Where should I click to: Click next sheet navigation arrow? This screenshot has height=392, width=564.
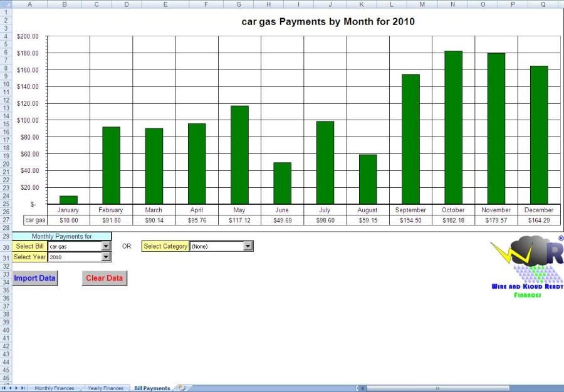18,388
